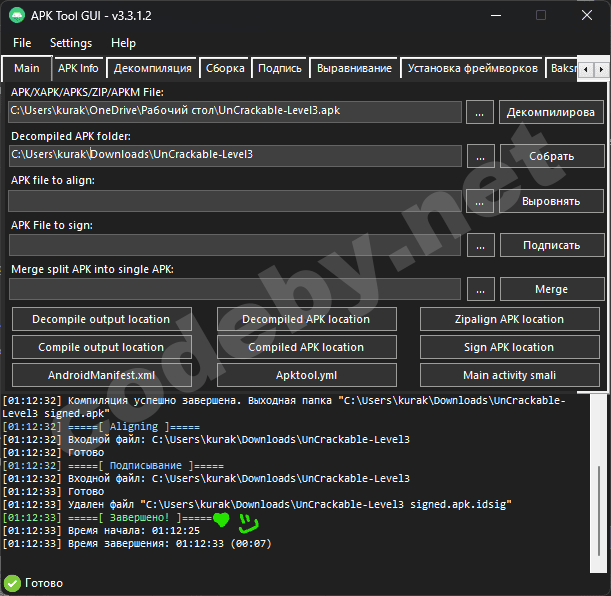Click the green status checkmark icon

[x=12, y=583]
